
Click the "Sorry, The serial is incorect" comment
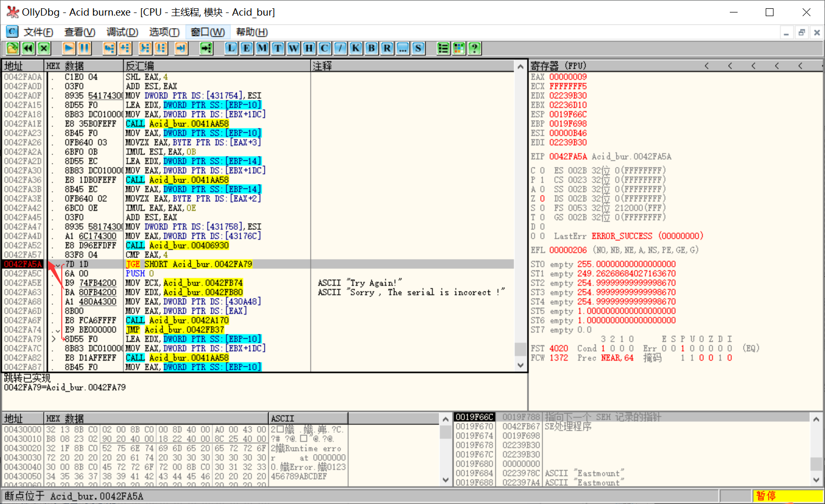411,292
